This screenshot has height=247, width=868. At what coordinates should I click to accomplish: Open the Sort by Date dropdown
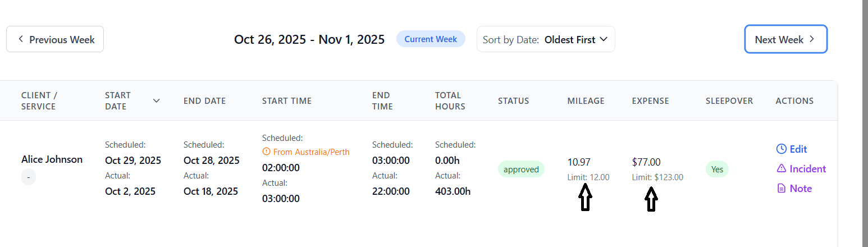(x=546, y=39)
